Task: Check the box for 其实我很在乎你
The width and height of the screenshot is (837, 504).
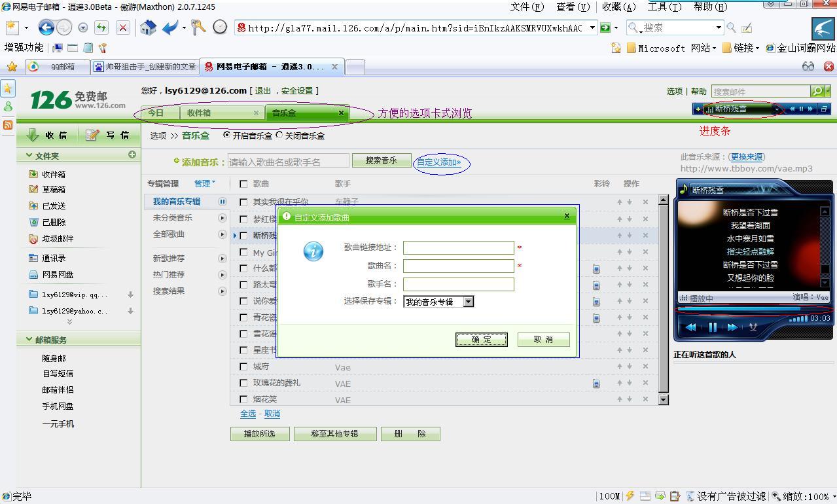Action: coord(243,202)
